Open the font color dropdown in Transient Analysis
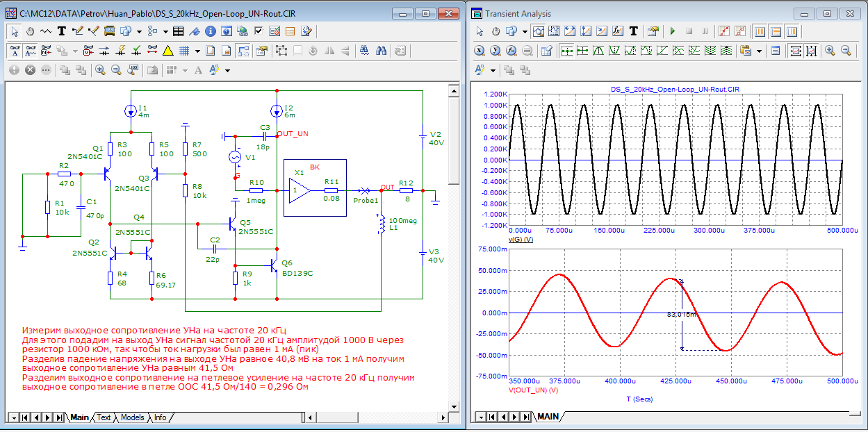The width and height of the screenshot is (868, 432). click(x=493, y=70)
